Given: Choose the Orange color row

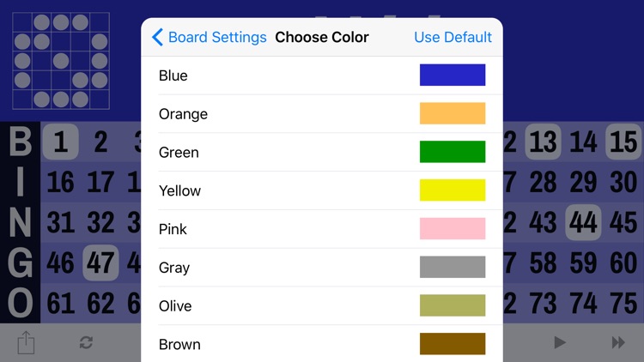Looking at the screenshot, I should point(322,114).
